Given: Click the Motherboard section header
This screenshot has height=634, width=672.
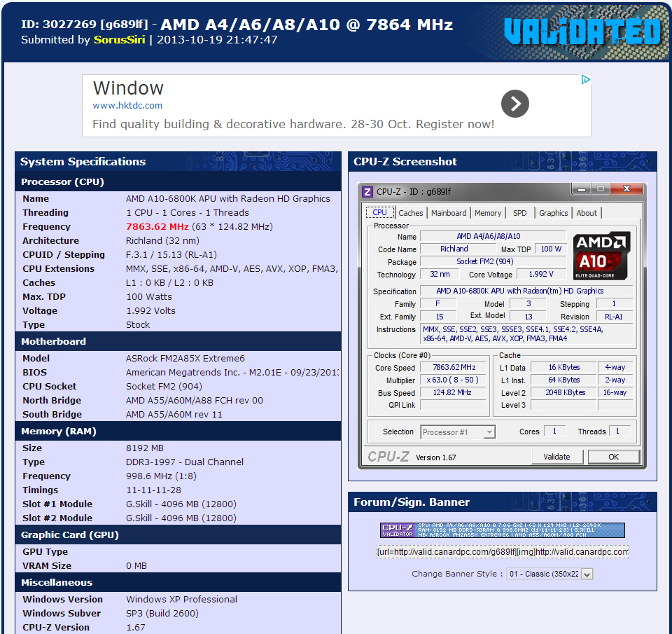Looking at the screenshot, I should point(178,341).
